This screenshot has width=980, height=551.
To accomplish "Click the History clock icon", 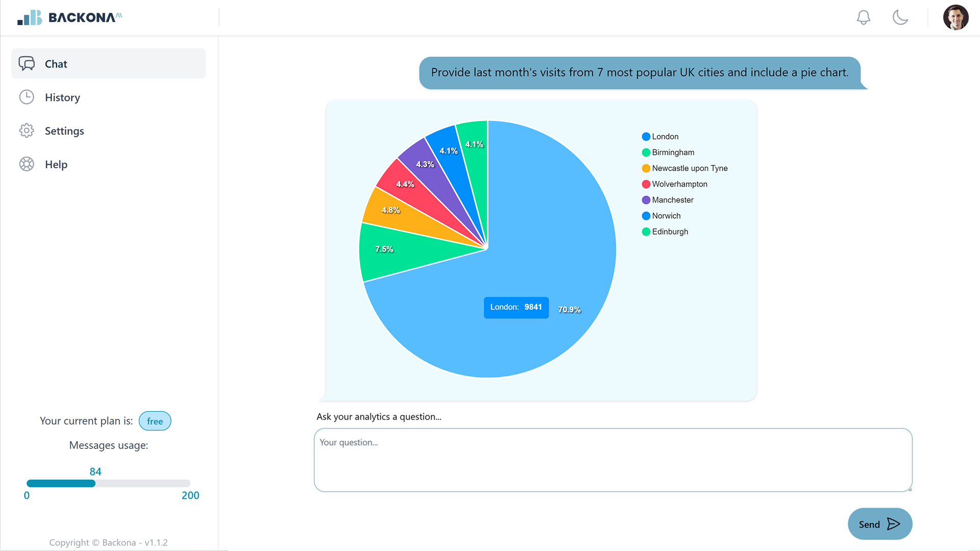I will tap(27, 97).
